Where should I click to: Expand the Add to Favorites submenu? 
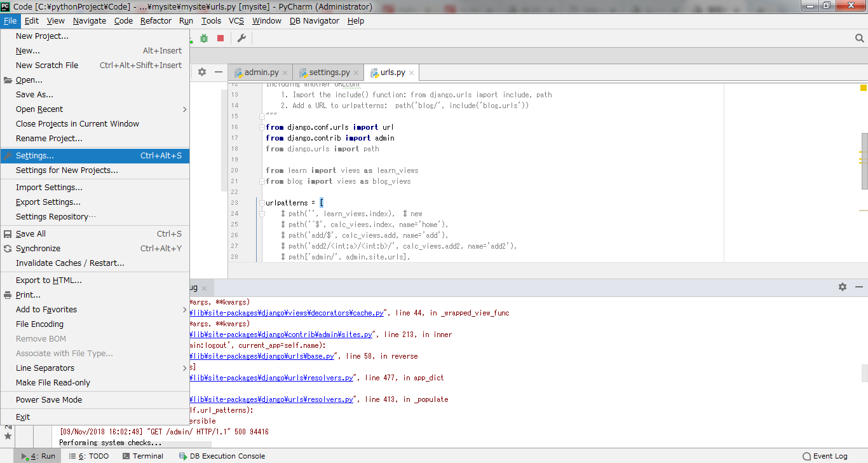(95, 310)
